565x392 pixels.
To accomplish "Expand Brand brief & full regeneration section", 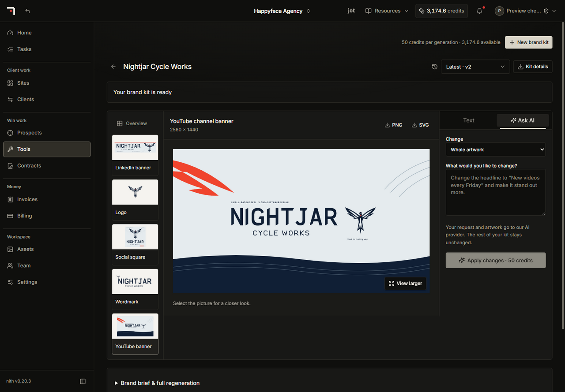I will (x=157, y=383).
